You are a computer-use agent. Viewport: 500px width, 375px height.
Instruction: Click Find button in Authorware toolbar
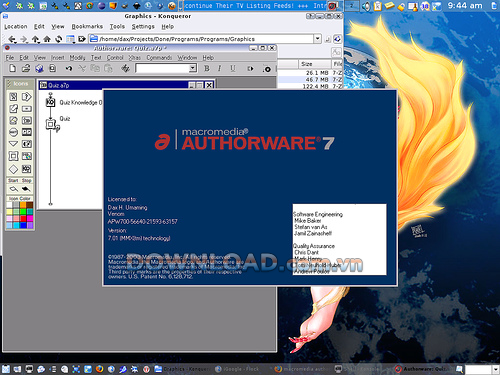click(x=125, y=68)
